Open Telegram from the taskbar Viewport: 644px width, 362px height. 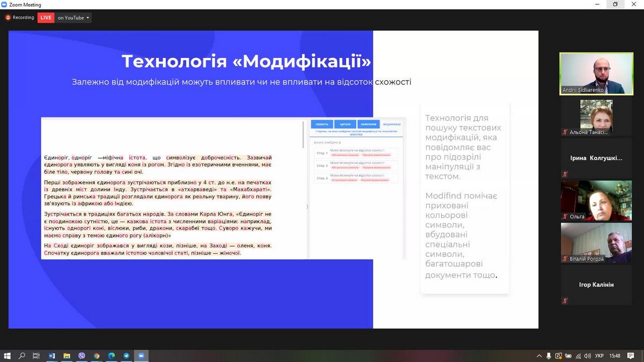coord(127,356)
